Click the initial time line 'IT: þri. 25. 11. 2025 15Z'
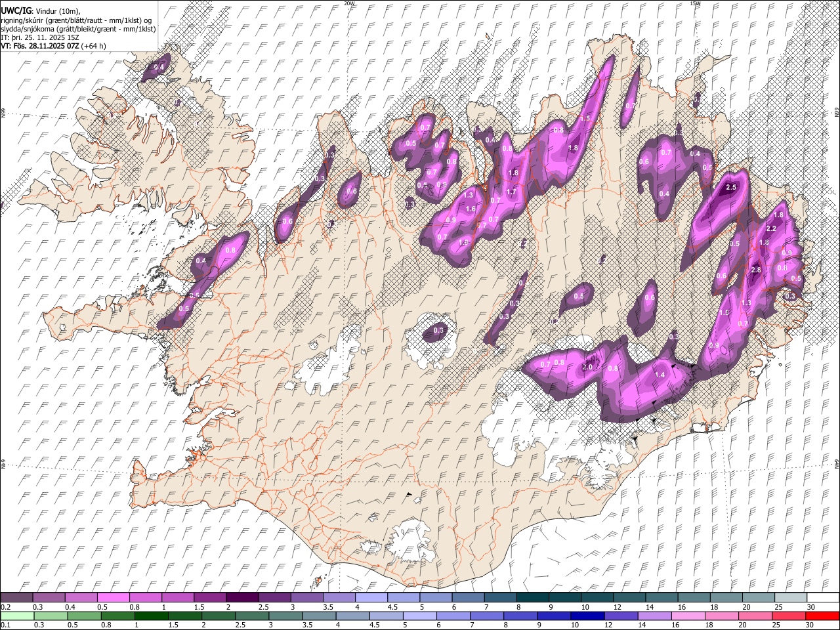The image size is (840, 630). [x=40, y=37]
